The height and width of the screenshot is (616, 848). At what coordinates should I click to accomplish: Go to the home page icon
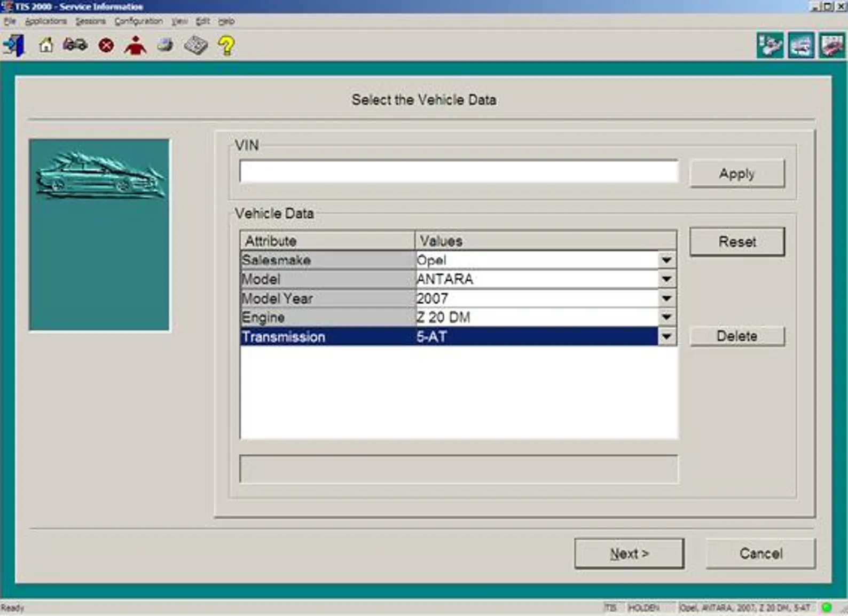pos(46,45)
